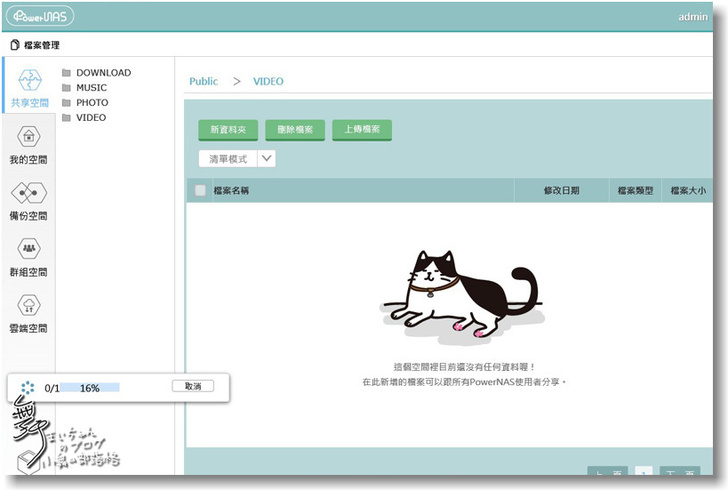Select the VIDEO folder label in sidebar

tap(91, 118)
